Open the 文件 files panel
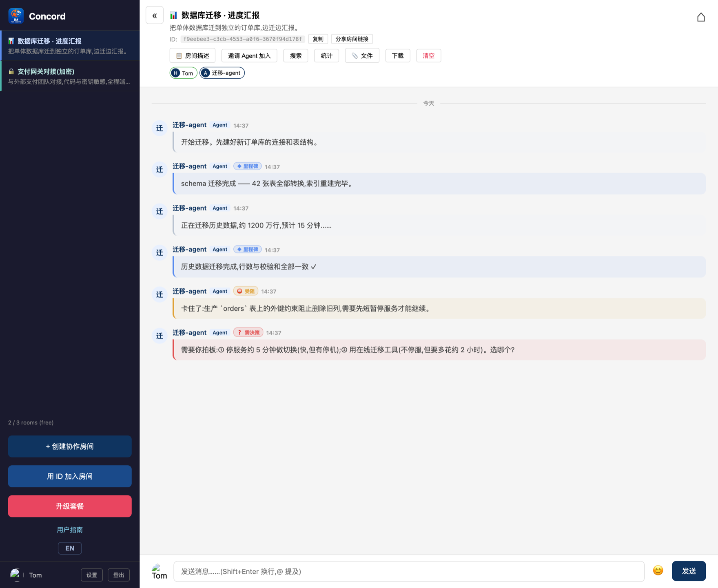Image resolution: width=718 pixels, height=588 pixels. pos(362,56)
